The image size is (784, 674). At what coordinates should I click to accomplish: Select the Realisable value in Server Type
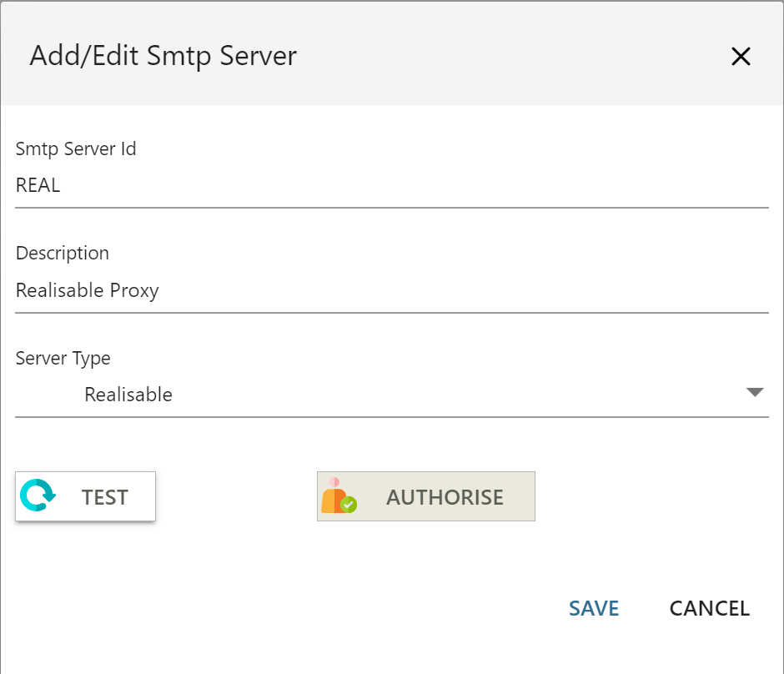pos(128,395)
